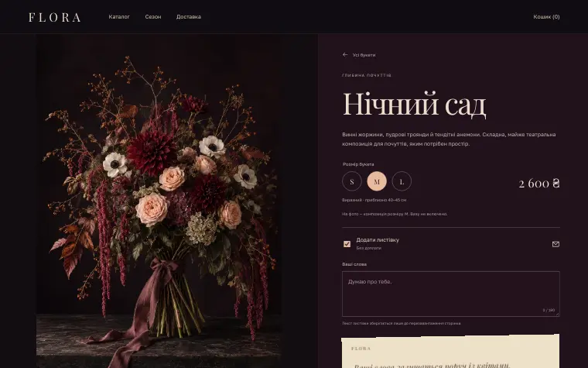Image resolution: width=588 pixels, height=368 pixels.
Task: Click the character counter in the textarea
Action: (549, 310)
